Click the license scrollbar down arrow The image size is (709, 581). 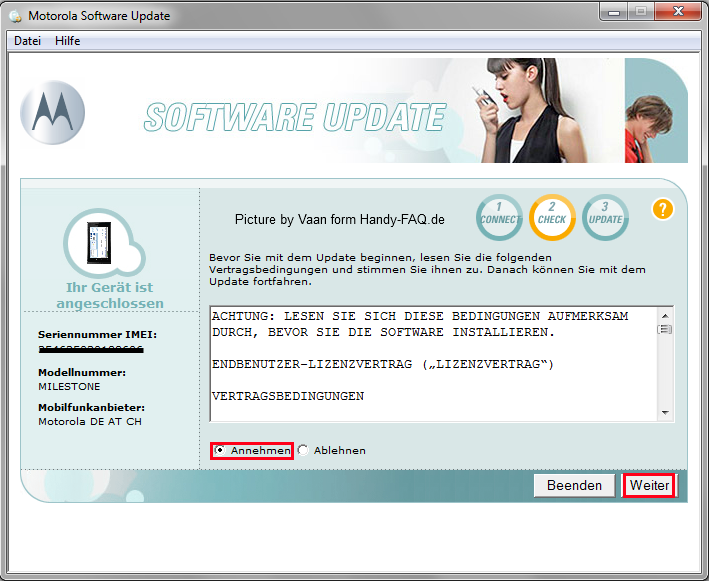[665, 412]
